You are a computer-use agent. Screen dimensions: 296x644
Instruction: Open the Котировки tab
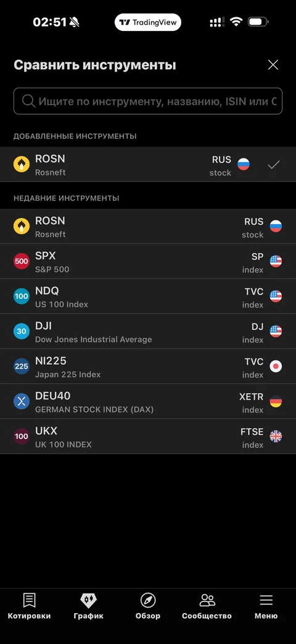[29, 606]
